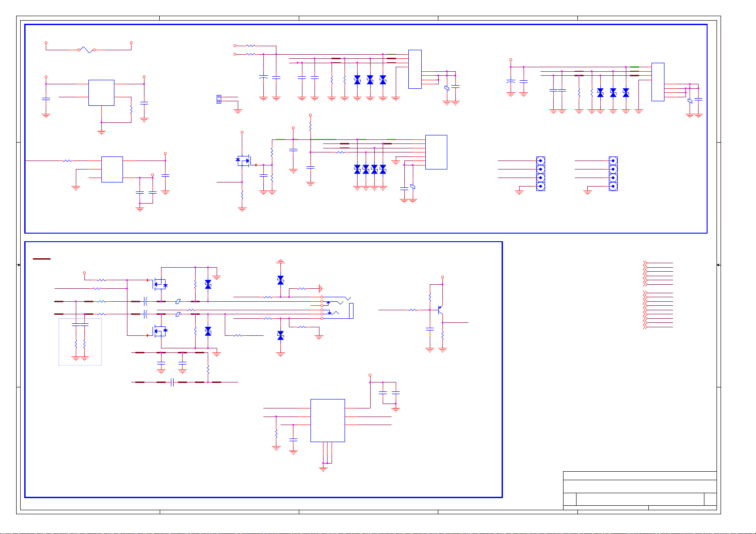Click the title block of the sheet
Screen dimensions: 756x534
point(639,491)
